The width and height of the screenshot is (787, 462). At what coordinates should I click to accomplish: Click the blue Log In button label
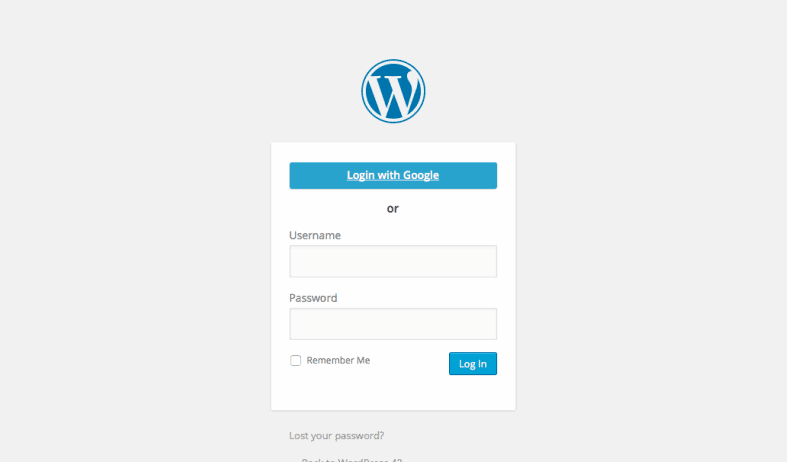[473, 364]
